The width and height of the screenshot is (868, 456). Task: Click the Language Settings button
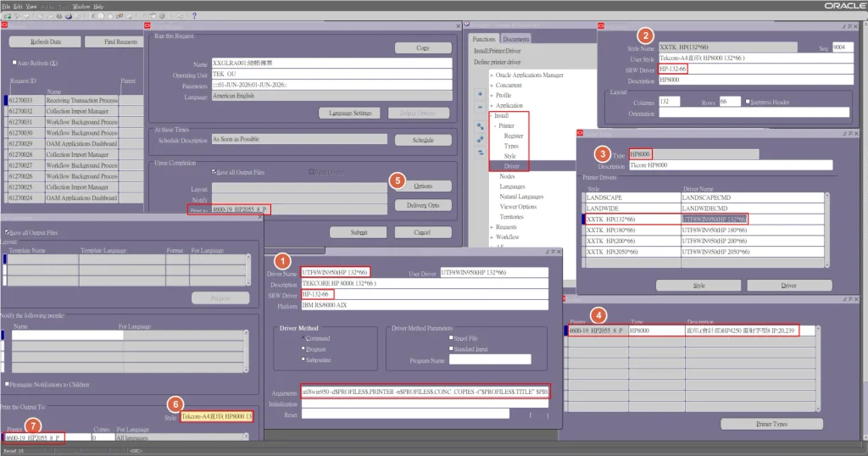point(350,113)
